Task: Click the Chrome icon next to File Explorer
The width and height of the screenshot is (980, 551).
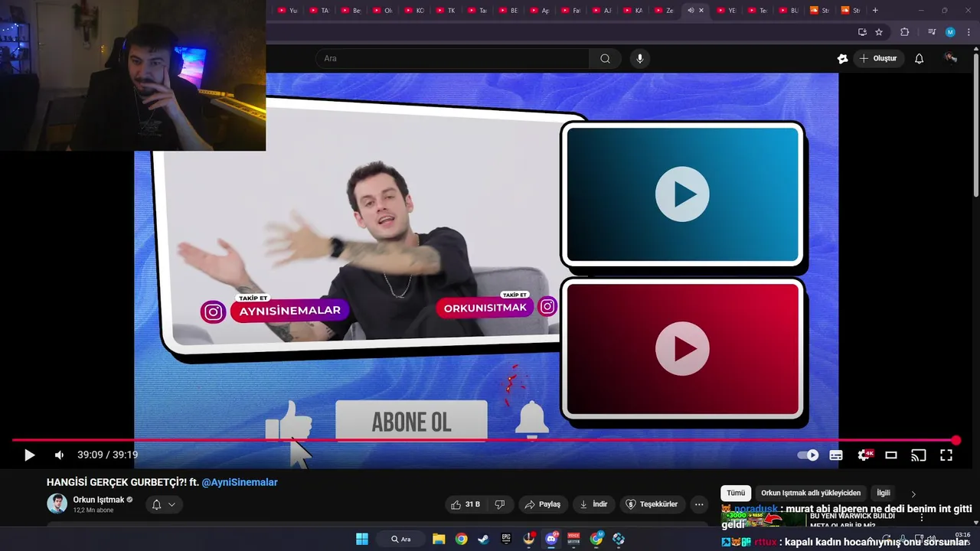Action: tap(461, 539)
